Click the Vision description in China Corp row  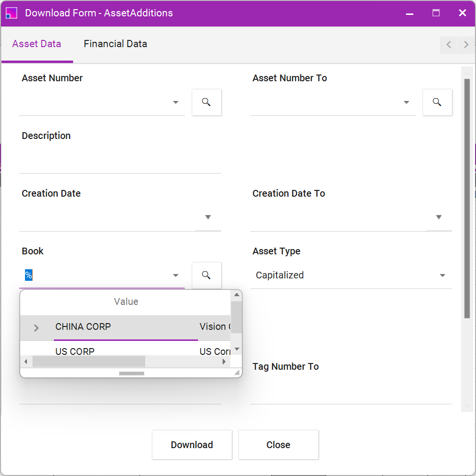coord(215,327)
